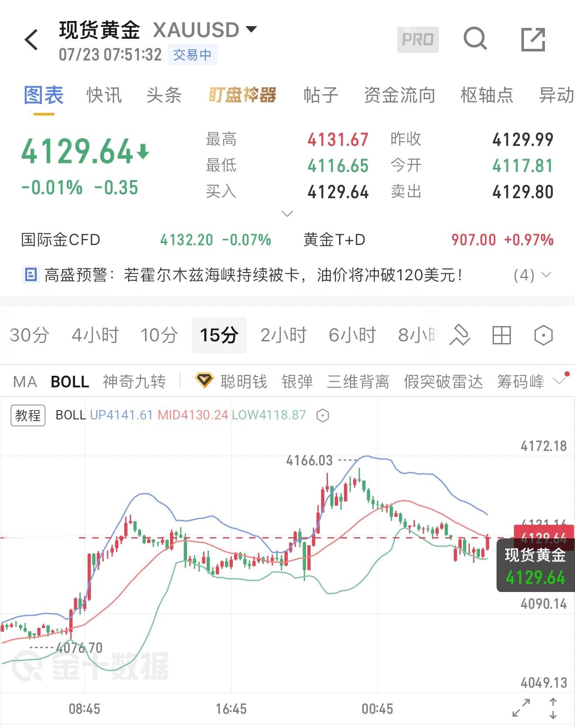Go back with the left arrow icon
The width and height of the screenshot is (575, 728).
coord(31,40)
